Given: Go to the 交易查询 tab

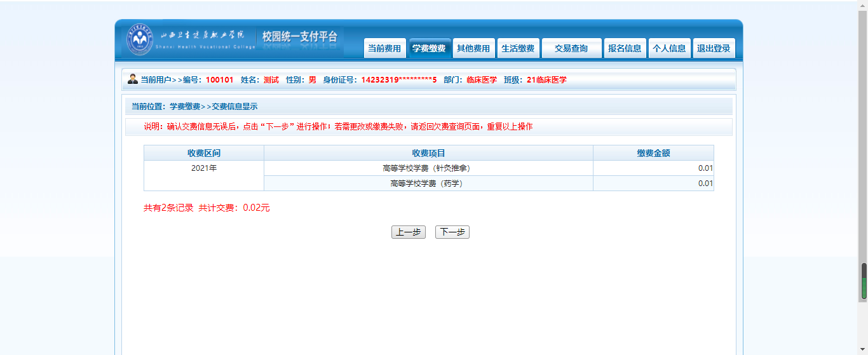Looking at the screenshot, I should coord(571,48).
